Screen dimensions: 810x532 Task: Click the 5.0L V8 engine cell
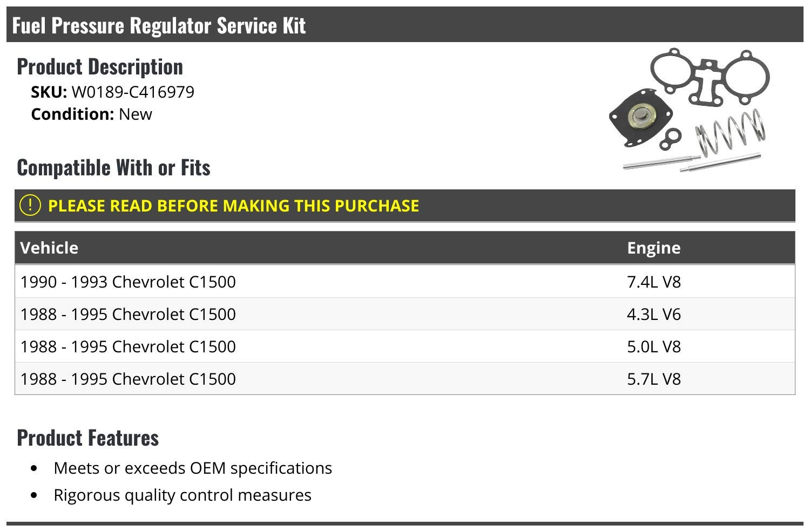(x=653, y=346)
